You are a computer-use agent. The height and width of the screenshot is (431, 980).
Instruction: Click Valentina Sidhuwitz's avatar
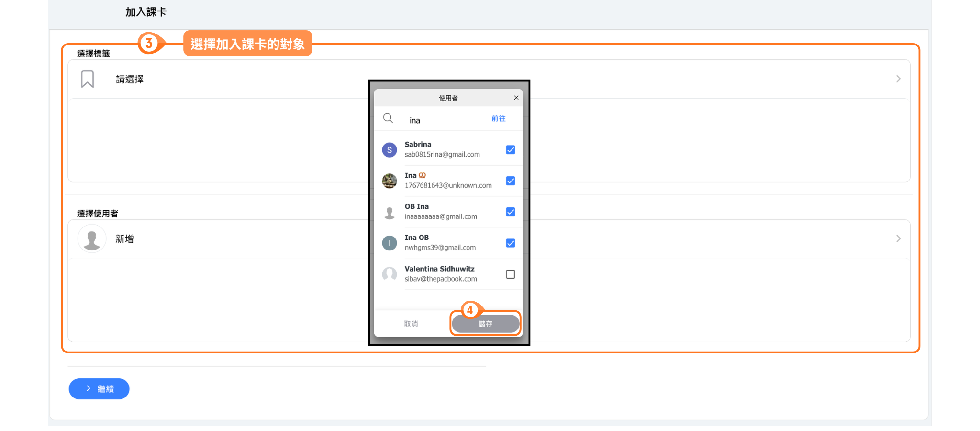(390, 274)
